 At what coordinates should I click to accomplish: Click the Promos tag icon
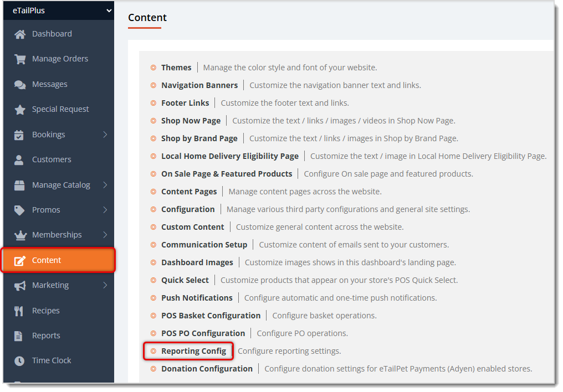coord(19,210)
